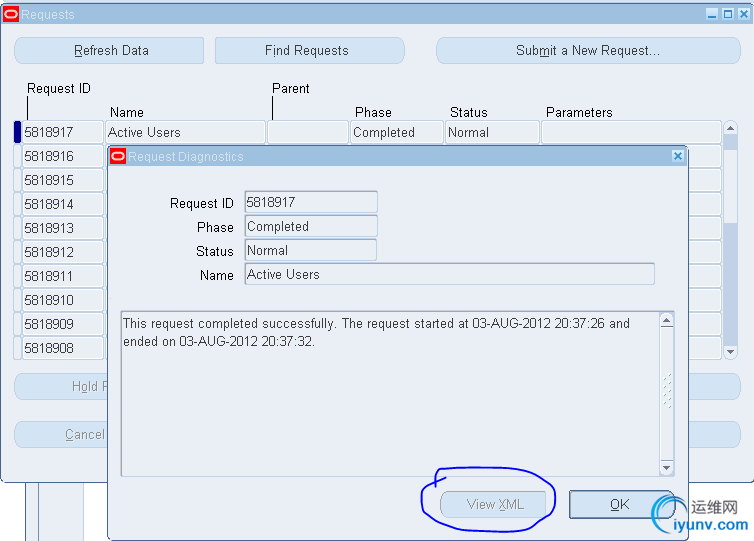Viewport: 754px width, 541px height.
Task: Select request ID 5818915 row
Action: pos(63,180)
